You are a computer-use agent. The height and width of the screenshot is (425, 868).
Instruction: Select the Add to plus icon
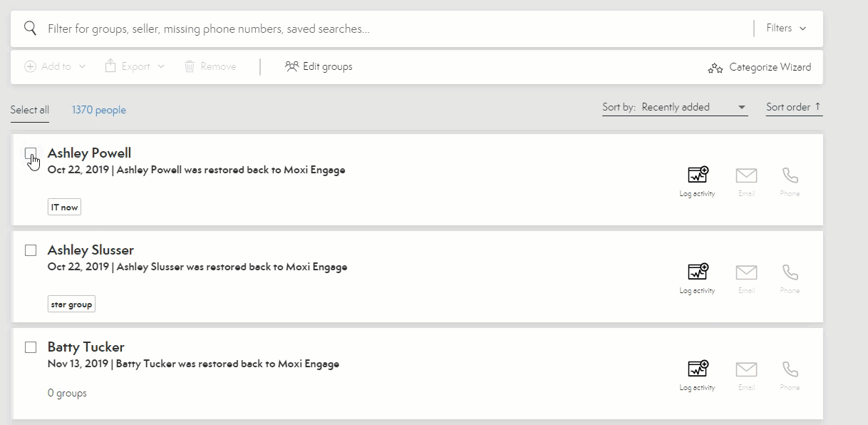coord(30,66)
